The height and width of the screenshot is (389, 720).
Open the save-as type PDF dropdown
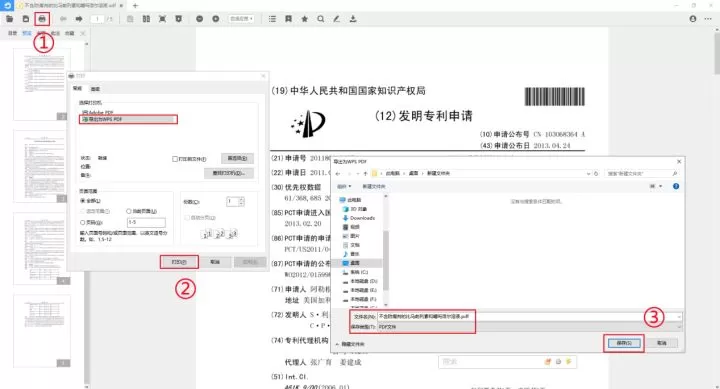(529, 327)
